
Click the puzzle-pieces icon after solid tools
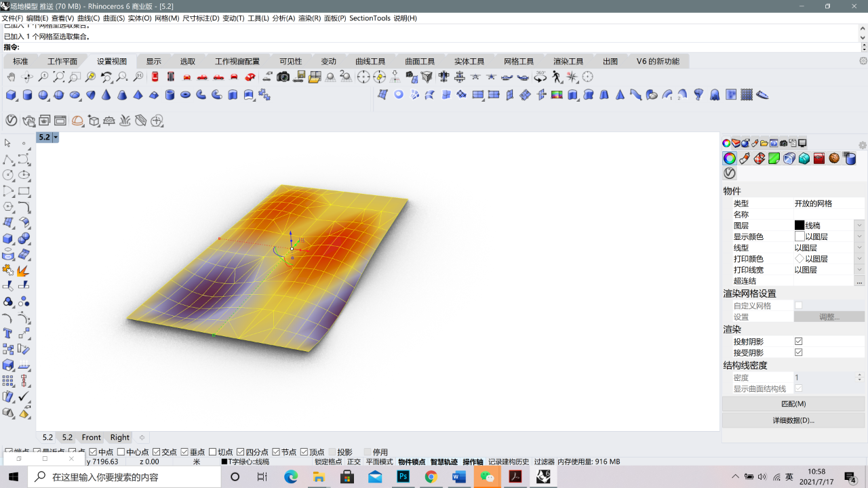tap(264, 95)
